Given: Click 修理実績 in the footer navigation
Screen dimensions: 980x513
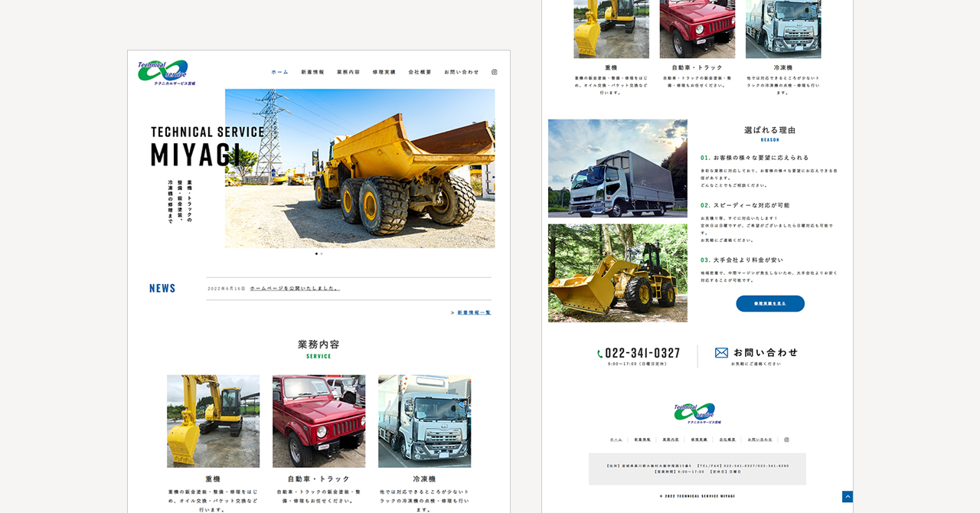Looking at the screenshot, I should 698,439.
